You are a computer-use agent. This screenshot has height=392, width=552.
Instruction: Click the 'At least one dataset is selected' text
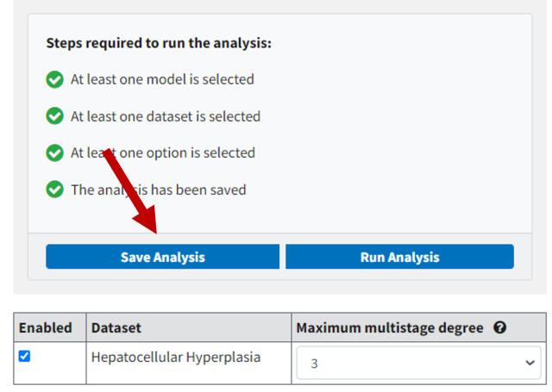tap(166, 116)
